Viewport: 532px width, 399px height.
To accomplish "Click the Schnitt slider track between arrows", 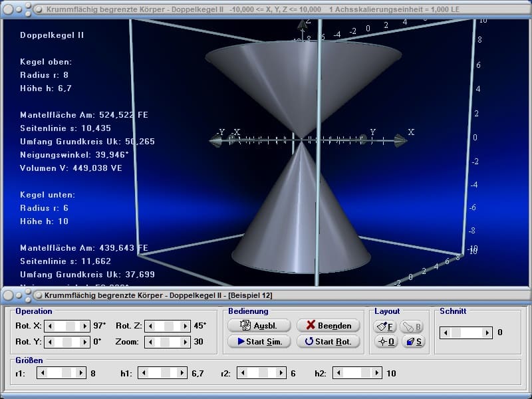I will (467, 333).
